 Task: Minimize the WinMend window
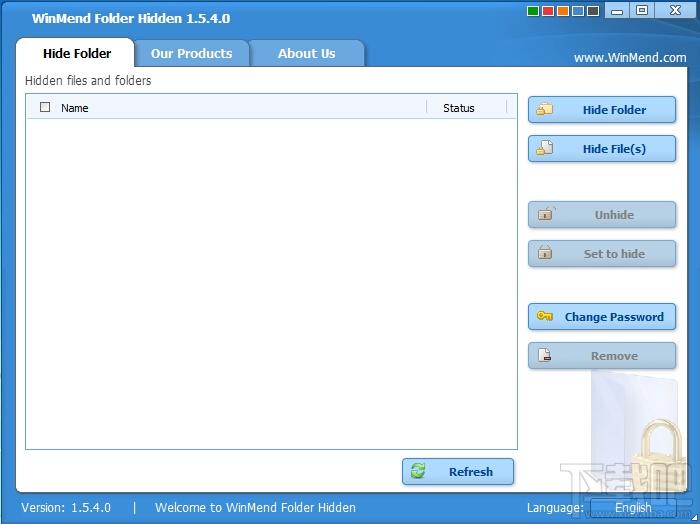[x=617, y=11]
